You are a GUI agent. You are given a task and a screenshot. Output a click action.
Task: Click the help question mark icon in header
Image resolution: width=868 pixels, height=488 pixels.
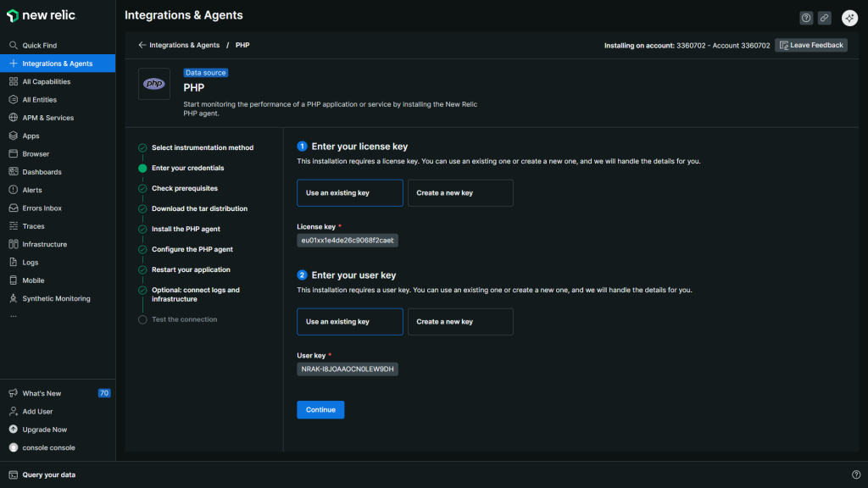(x=805, y=18)
